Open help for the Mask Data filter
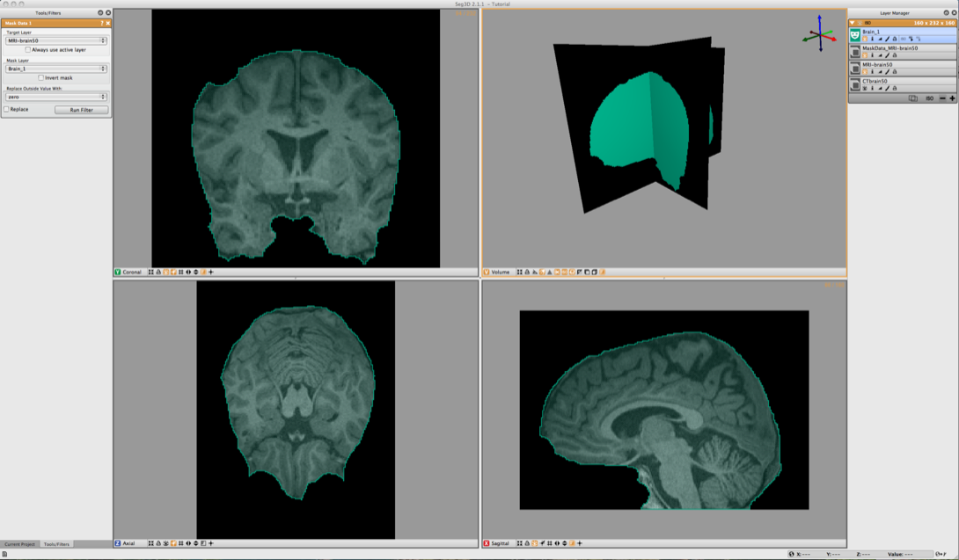This screenshot has width=959, height=560. point(101,23)
